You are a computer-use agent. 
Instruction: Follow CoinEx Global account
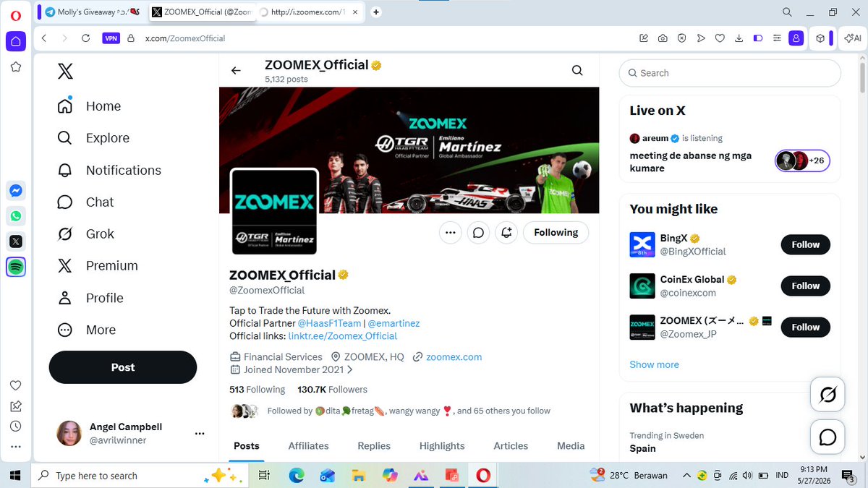tap(805, 286)
